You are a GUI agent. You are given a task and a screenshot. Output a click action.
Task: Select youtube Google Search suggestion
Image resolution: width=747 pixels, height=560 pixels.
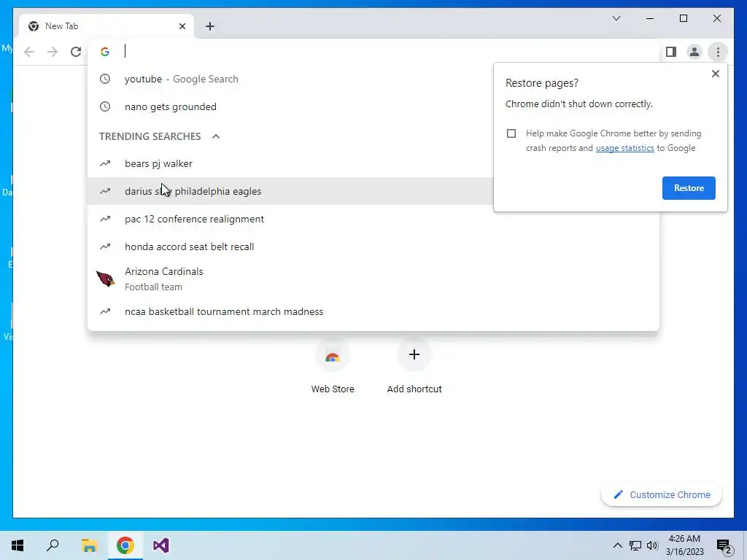pos(290,79)
